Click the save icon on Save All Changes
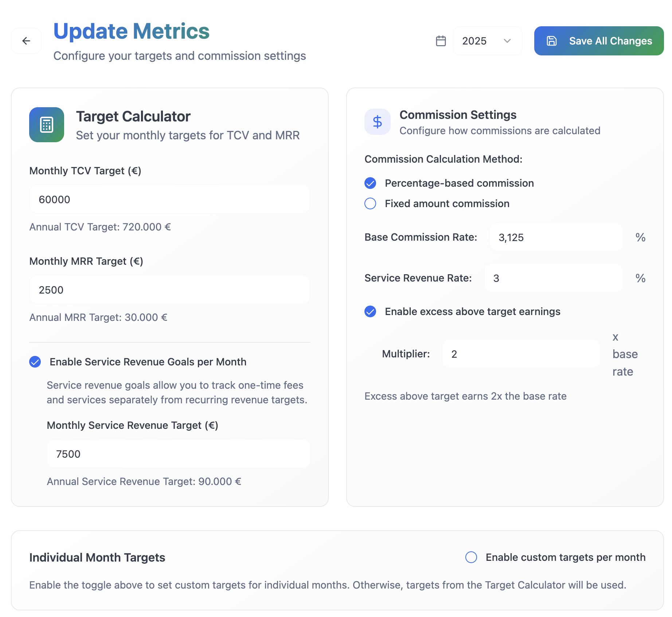This screenshot has height=617, width=672. tap(551, 41)
